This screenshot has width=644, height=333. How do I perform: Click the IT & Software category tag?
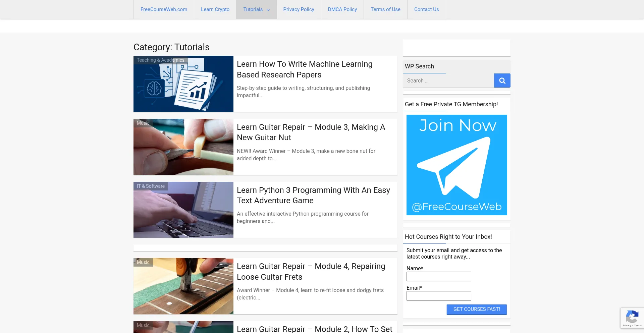pyautogui.click(x=151, y=186)
